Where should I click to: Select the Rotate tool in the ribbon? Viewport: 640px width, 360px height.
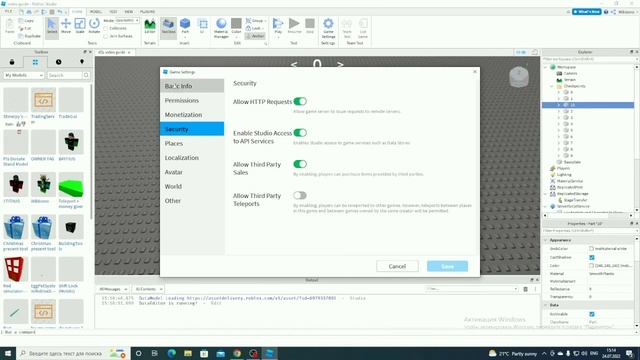(x=94, y=26)
